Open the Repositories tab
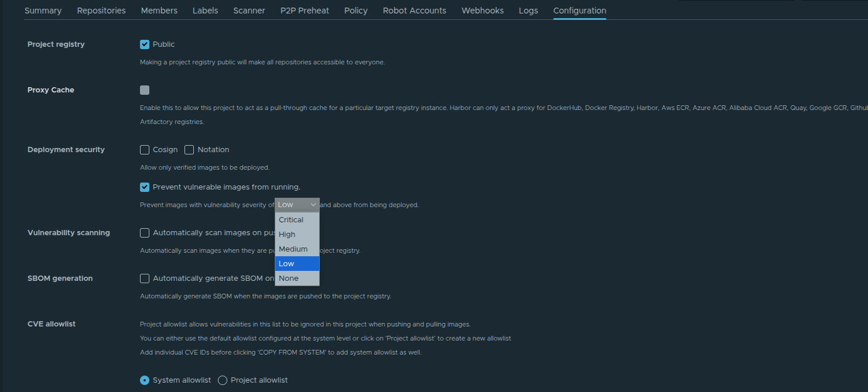Viewport: 868px width, 392px height. (101, 10)
